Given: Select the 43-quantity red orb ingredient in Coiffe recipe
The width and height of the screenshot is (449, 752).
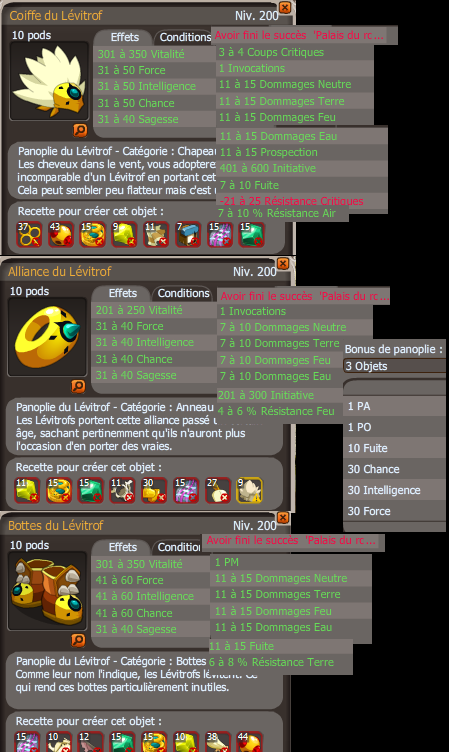Looking at the screenshot, I should (x=60, y=235).
